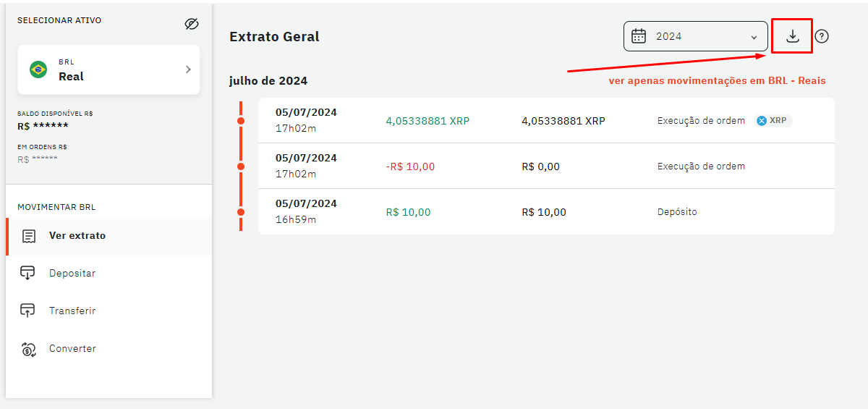Viewport: 868px width, 409px height.
Task: Click the calendar icon in year selector
Action: pos(639,36)
